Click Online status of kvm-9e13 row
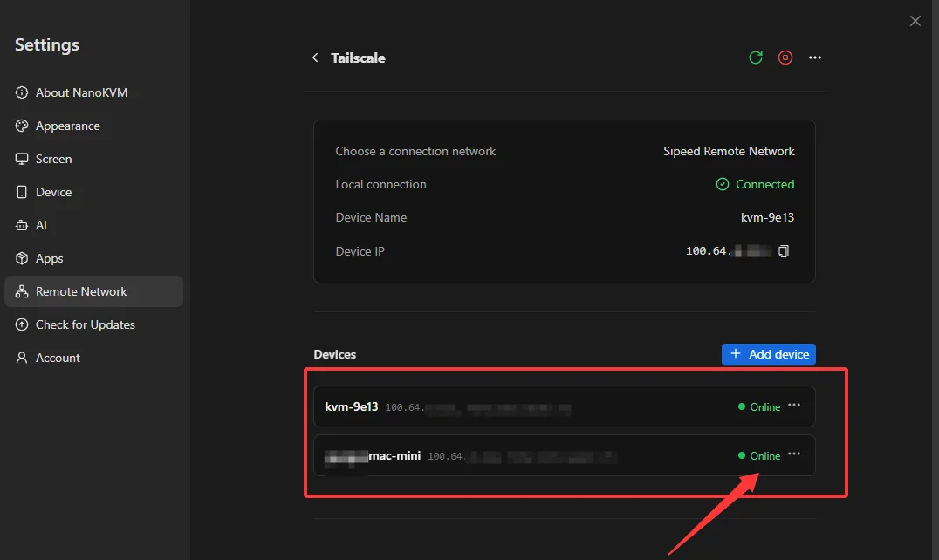939x560 pixels. [759, 406]
